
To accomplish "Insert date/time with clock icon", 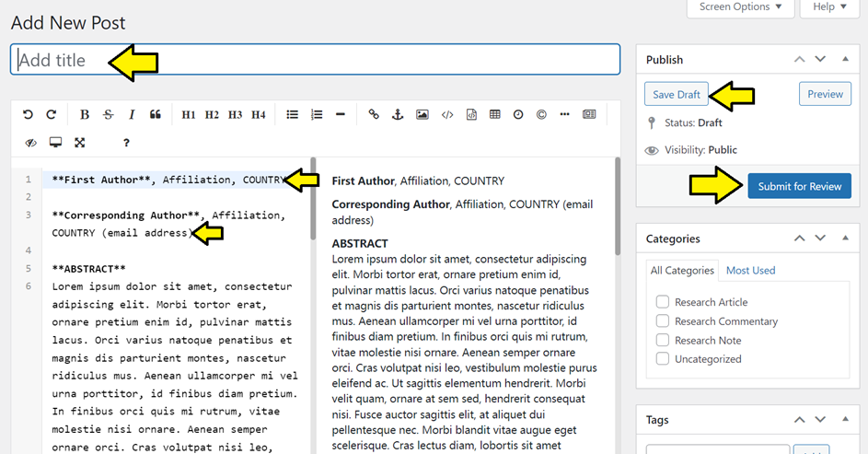I will [518, 114].
